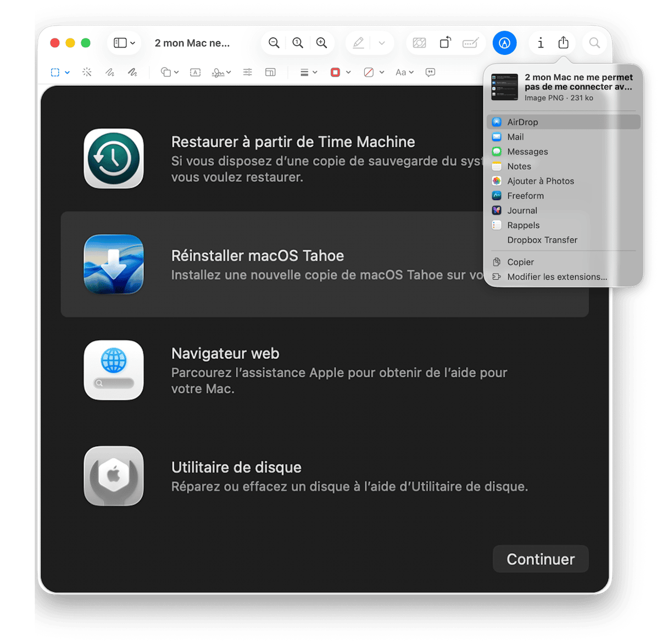Choose the Draw tool with thick stroke
The height and width of the screenshot is (644, 668).
click(x=132, y=72)
